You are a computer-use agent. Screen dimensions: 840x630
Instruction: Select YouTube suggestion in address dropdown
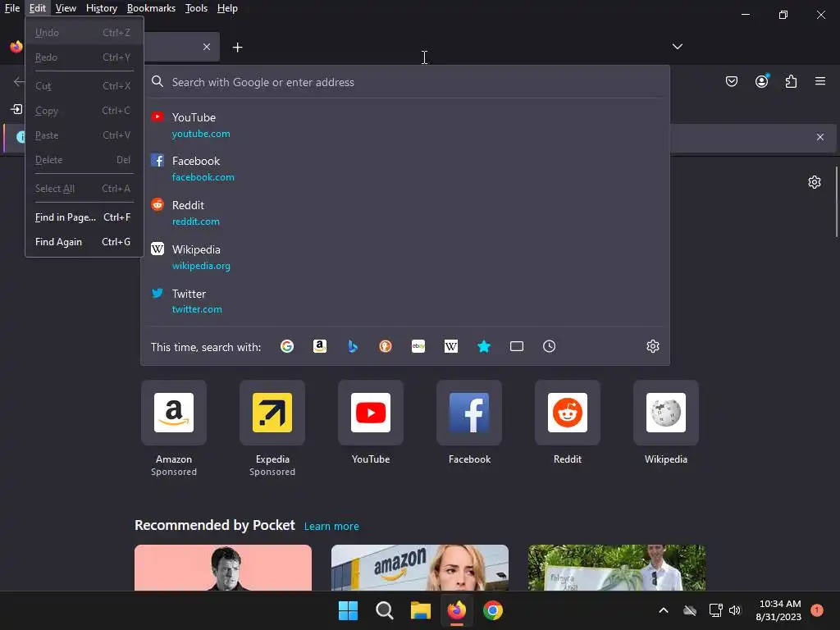(405, 126)
